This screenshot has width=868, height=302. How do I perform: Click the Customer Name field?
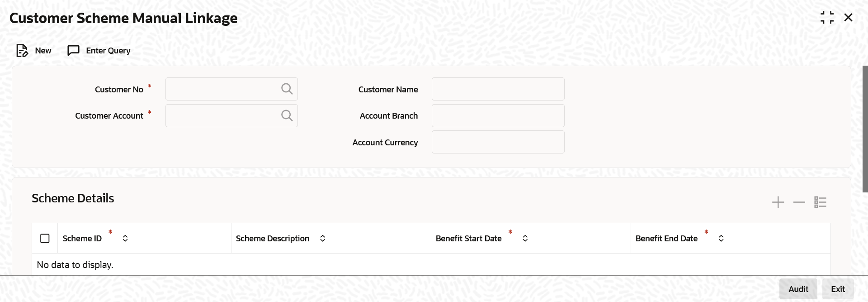pyautogui.click(x=498, y=89)
